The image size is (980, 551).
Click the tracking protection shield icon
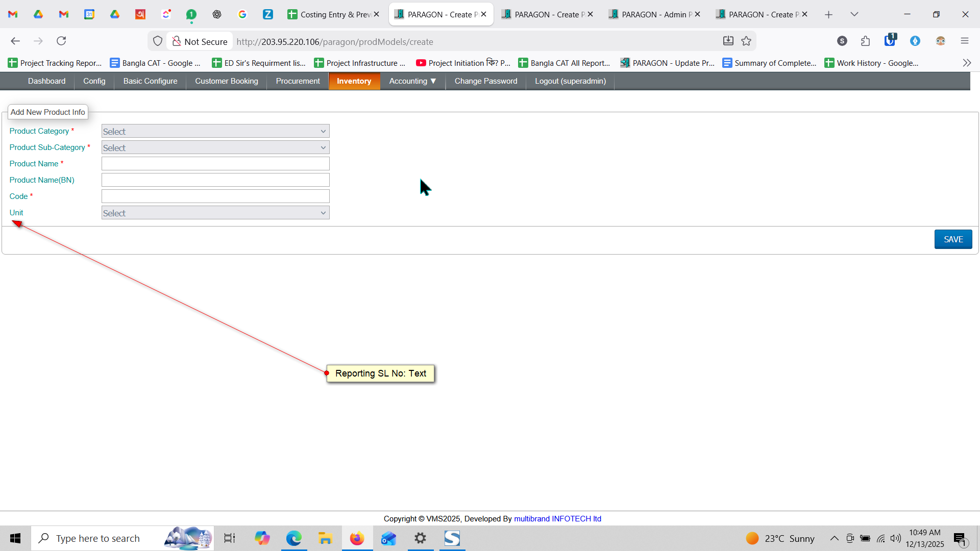(158, 41)
